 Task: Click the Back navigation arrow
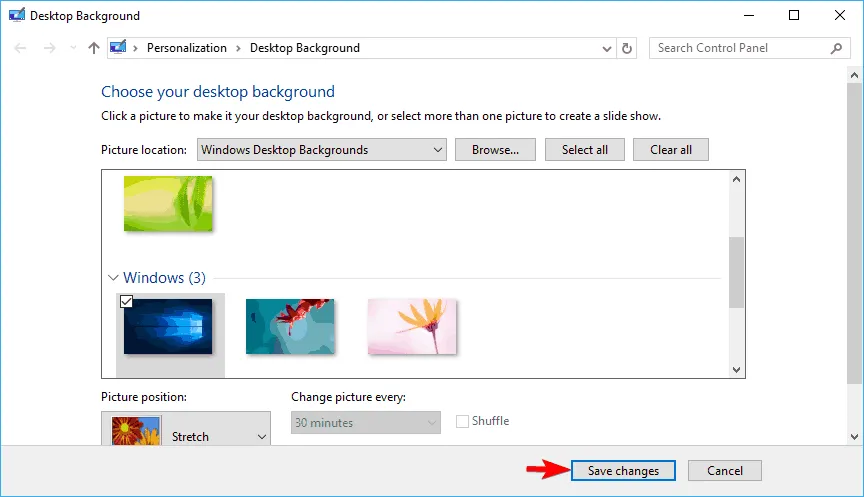[x=22, y=48]
